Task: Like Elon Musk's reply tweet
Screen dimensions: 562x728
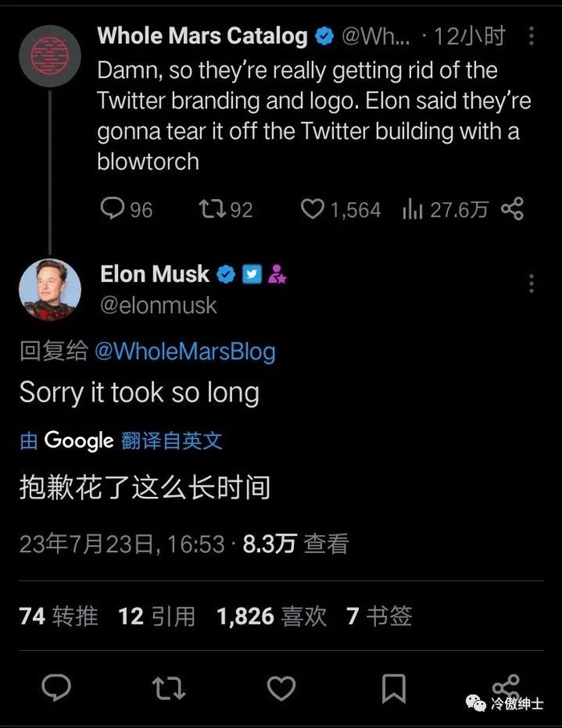Action: (281, 688)
